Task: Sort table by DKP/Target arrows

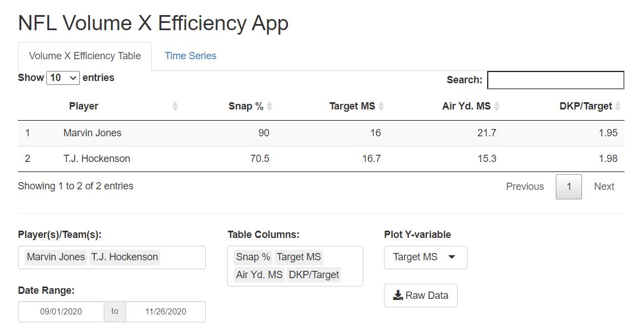Action: pyautogui.click(x=618, y=106)
